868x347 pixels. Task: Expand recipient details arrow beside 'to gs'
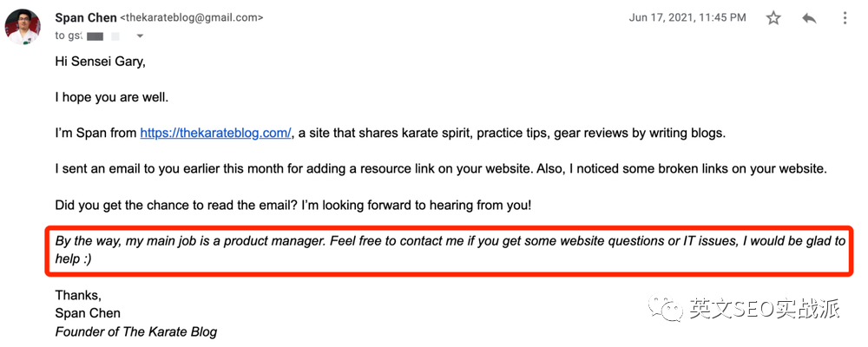click(x=140, y=36)
